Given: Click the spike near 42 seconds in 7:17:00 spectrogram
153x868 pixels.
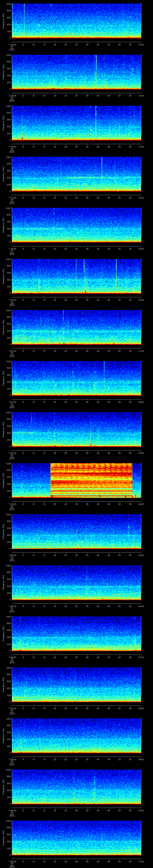Looking at the screenshot, I should (102, 170).
